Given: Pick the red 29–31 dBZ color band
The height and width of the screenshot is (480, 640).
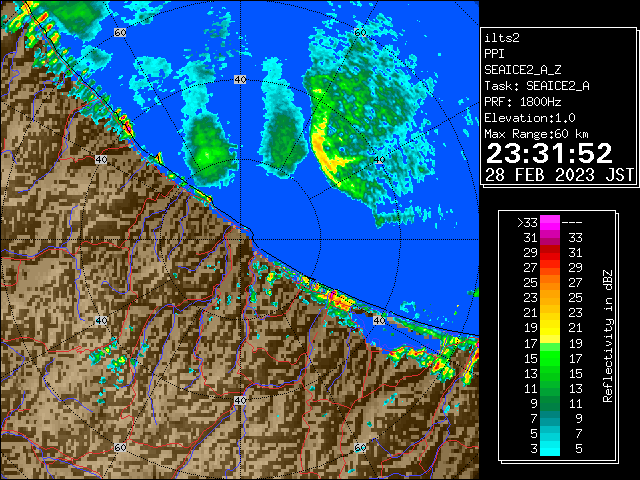Looking at the screenshot, I should pos(550,253).
